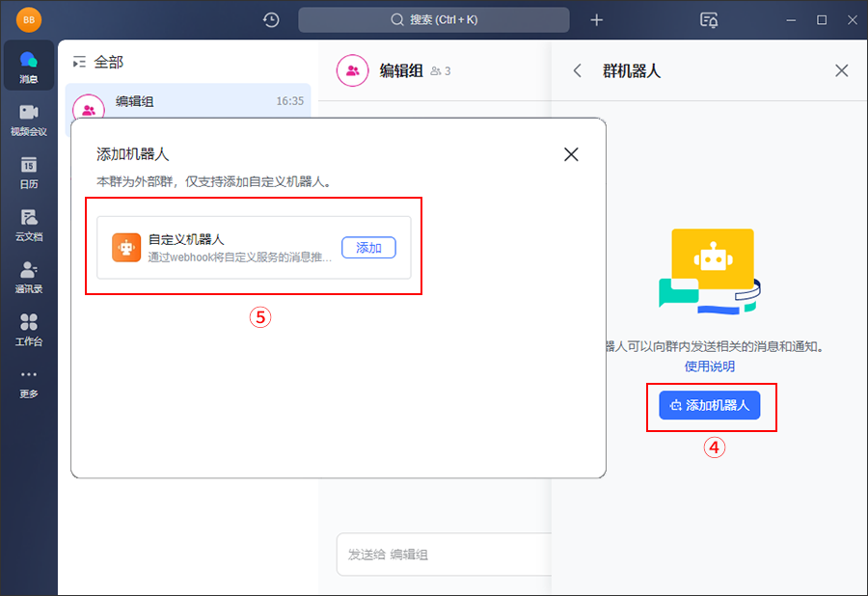Click the search box (Ctrl+K)
The width and height of the screenshot is (868, 596).
433,20
